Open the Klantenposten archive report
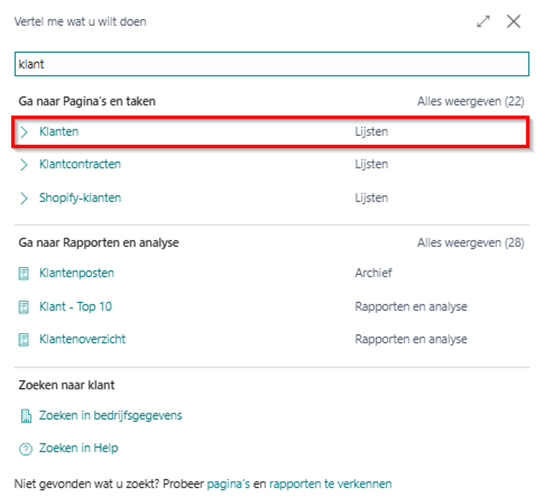 77,273
